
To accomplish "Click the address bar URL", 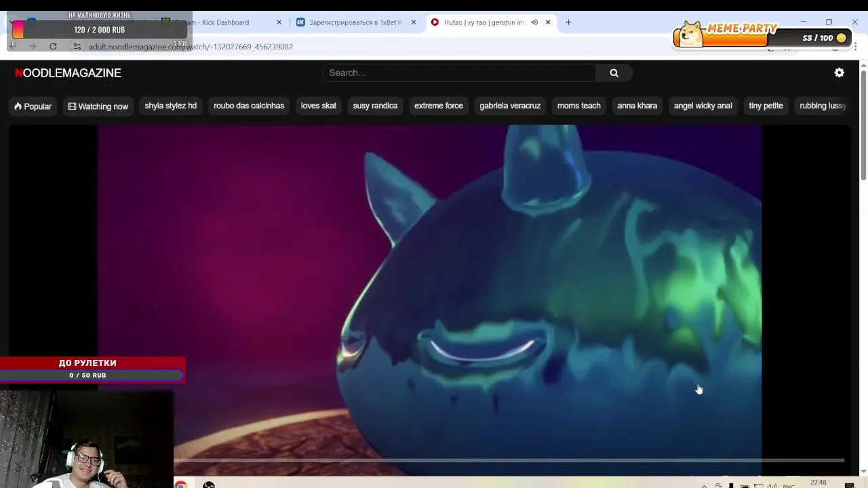I will [191, 47].
